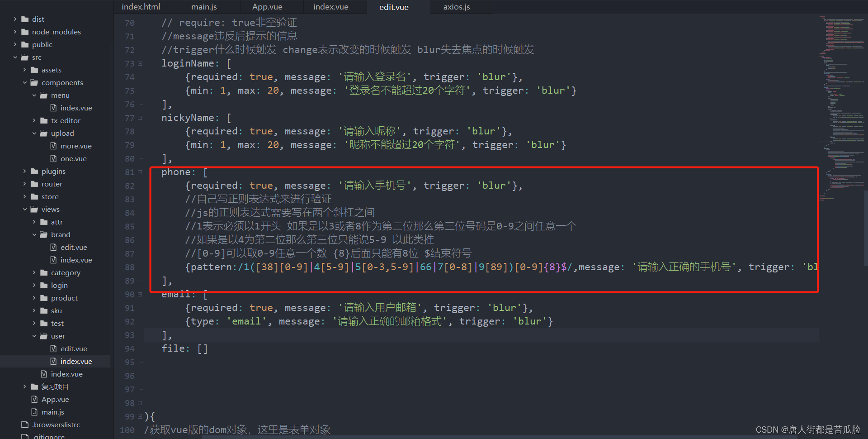Expand the tx-editor folder chevron
The width and height of the screenshot is (868, 439).
(34, 120)
